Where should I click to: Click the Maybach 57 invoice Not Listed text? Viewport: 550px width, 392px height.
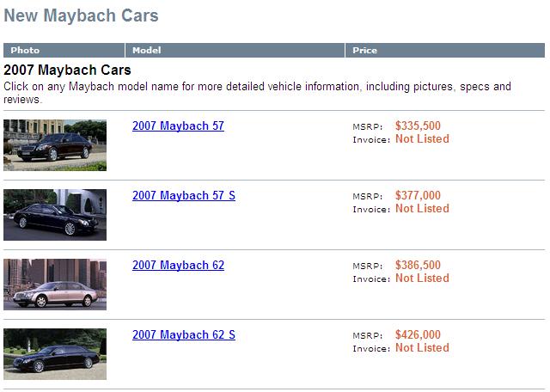pyautogui.click(x=422, y=139)
